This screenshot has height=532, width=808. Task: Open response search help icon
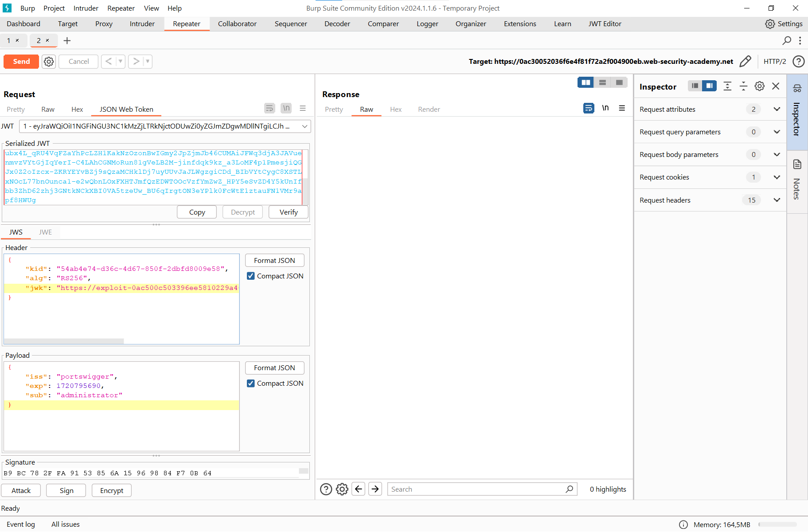click(x=326, y=489)
